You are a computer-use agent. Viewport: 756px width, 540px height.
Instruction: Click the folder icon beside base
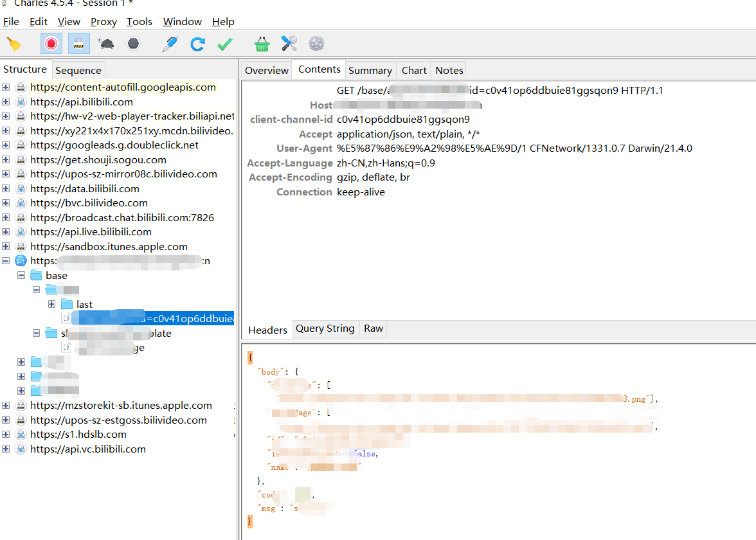point(36,275)
